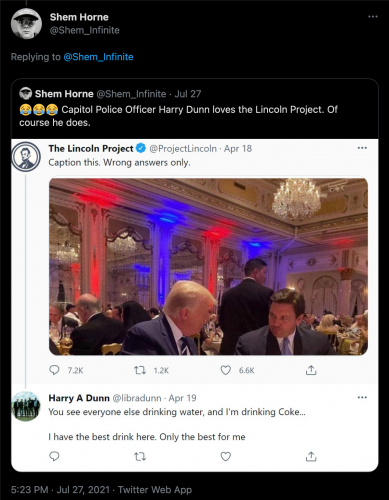The height and width of the screenshot is (500, 389).
Task: Click the reply icon showing 7.2K comments
Action: 54,370
